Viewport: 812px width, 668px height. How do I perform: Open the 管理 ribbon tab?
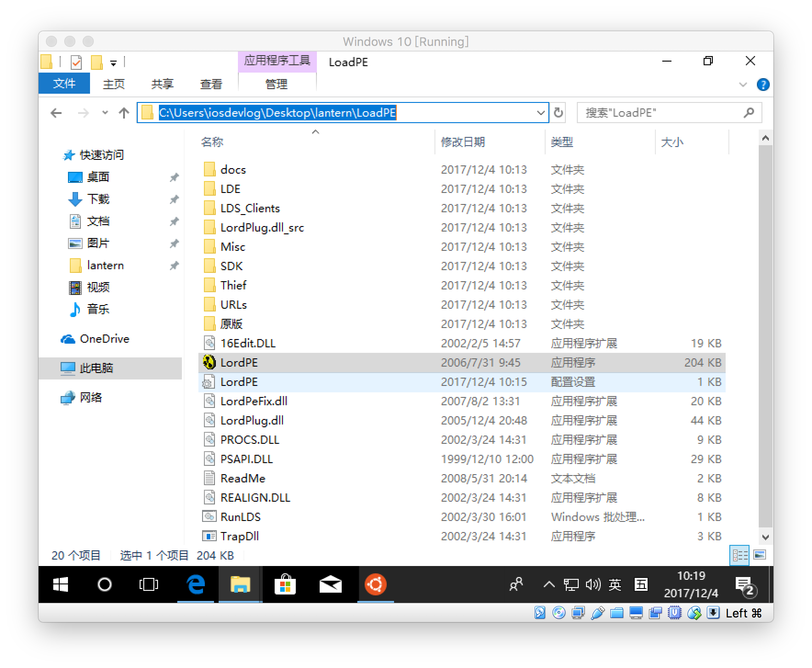pyautogui.click(x=276, y=84)
